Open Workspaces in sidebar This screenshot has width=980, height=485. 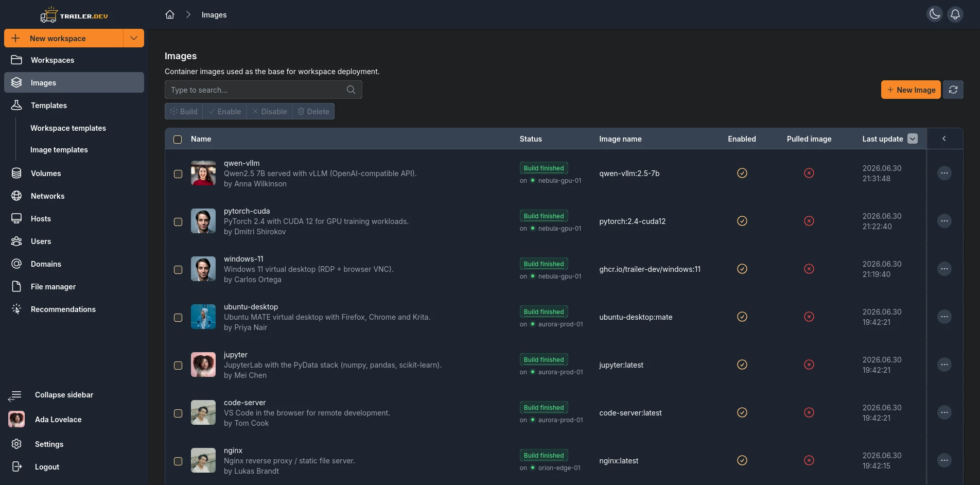pyautogui.click(x=74, y=60)
